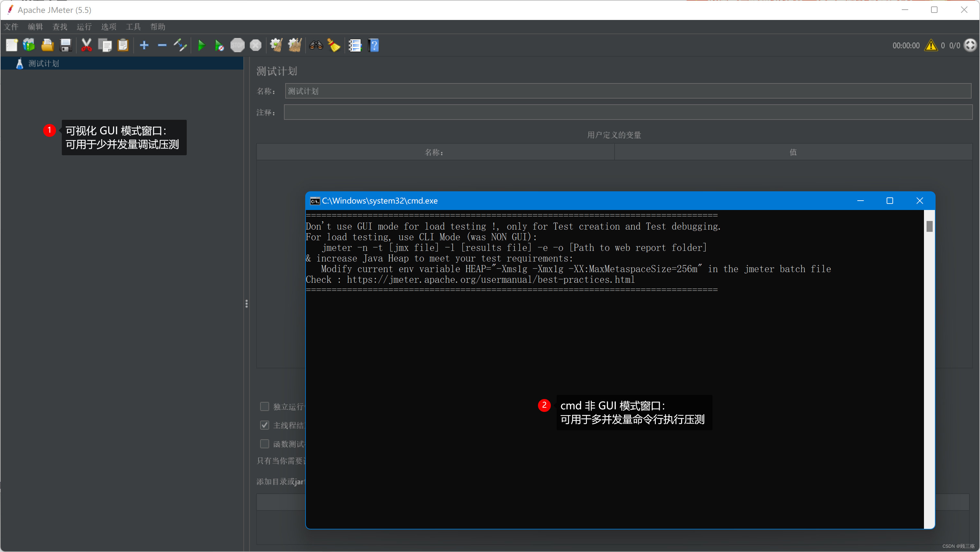Viewport: 980px width, 552px height.
Task: Select the 测试计划 tree node
Action: (43, 63)
